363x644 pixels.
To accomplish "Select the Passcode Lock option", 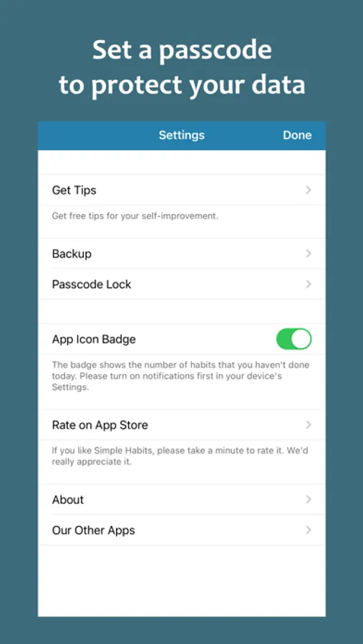I will 182,284.
